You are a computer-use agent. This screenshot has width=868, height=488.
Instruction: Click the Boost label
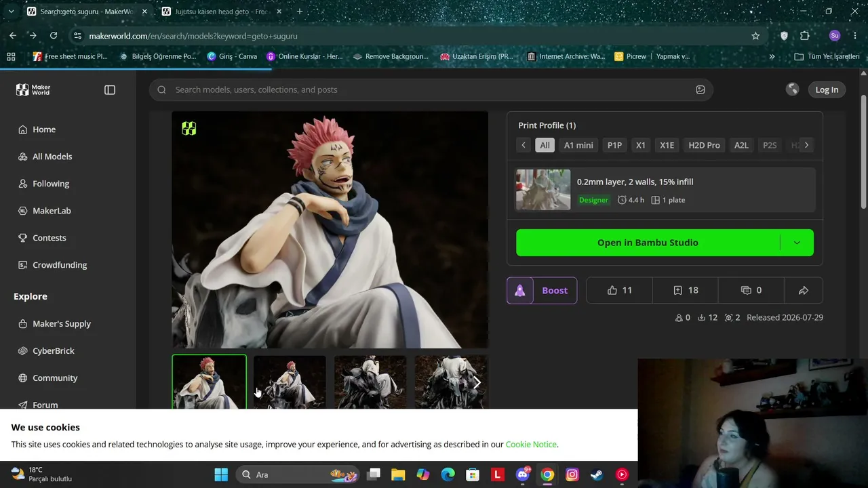tap(555, 290)
